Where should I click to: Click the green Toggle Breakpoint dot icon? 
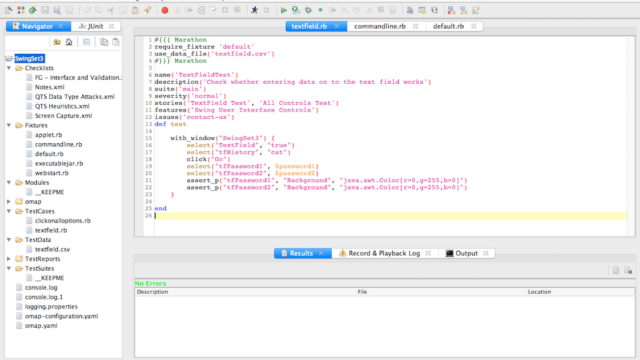point(320,10)
